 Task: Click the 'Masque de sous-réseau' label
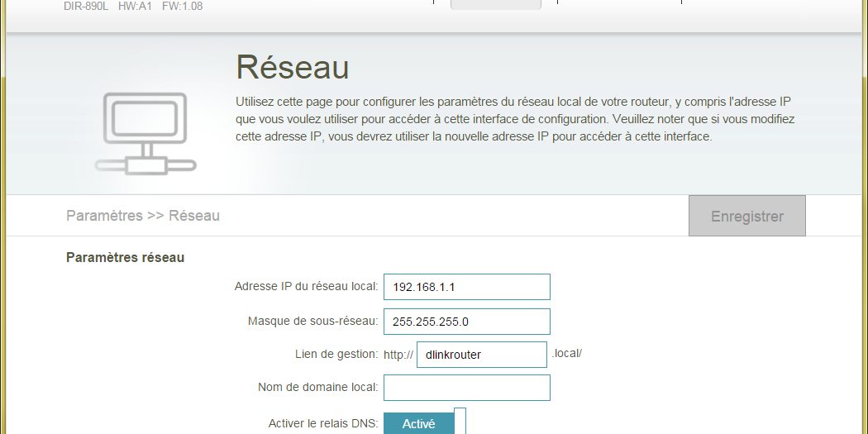(312, 322)
